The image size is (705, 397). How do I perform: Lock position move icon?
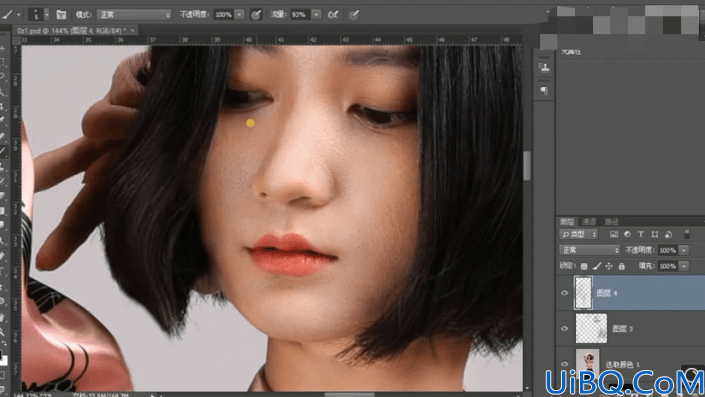tap(609, 266)
